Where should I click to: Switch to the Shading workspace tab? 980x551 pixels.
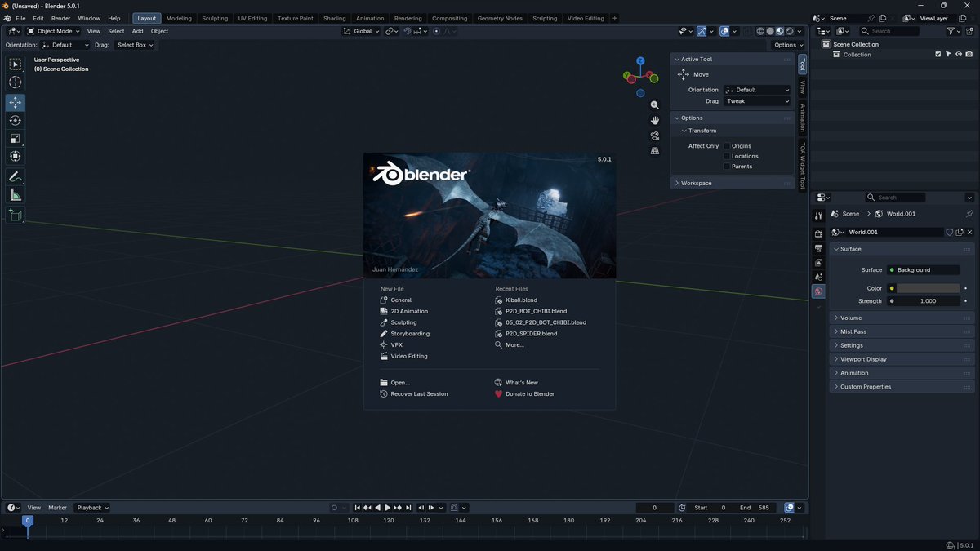click(335, 18)
